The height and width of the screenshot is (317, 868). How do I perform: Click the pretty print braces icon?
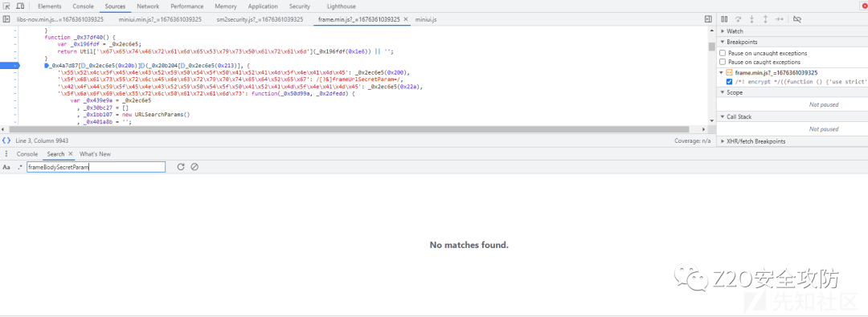click(6, 141)
